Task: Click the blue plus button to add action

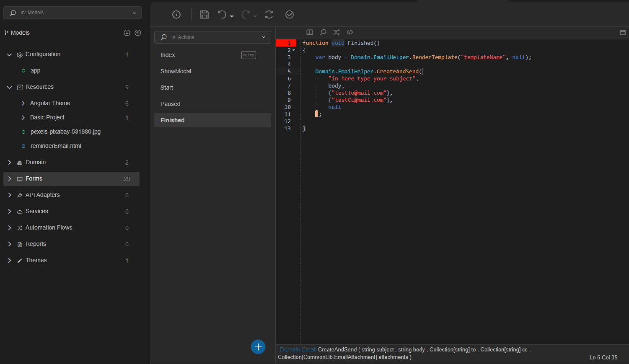Action: 258,347
